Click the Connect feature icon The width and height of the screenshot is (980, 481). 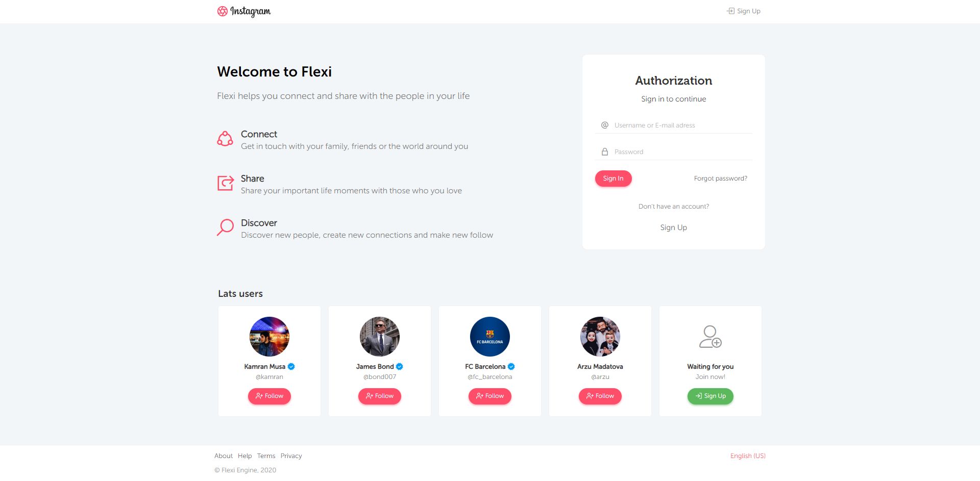point(225,139)
